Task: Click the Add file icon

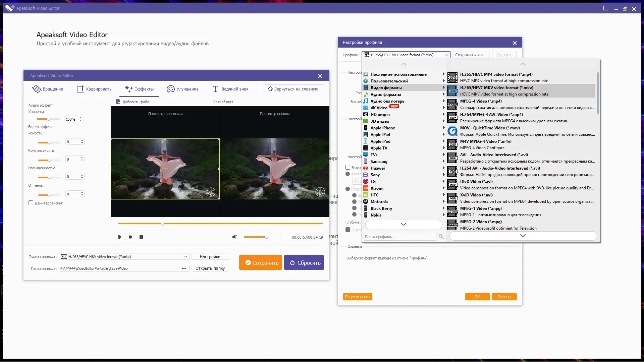Action: (118, 102)
